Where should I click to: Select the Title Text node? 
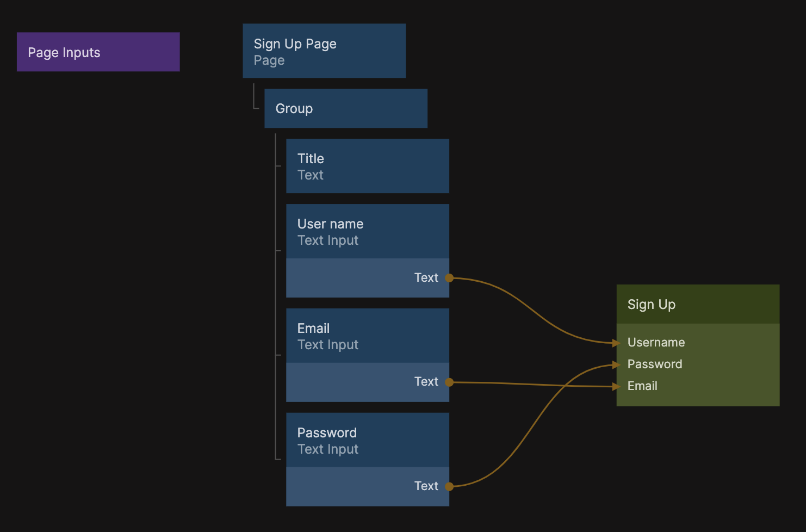[x=367, y=166]
